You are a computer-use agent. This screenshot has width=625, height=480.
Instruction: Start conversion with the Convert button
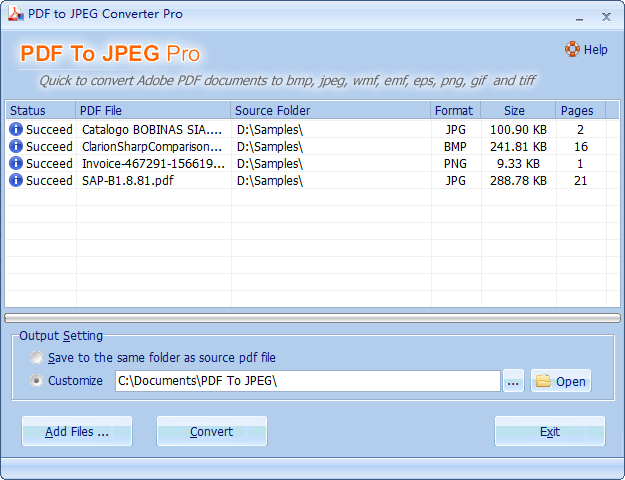211,432
